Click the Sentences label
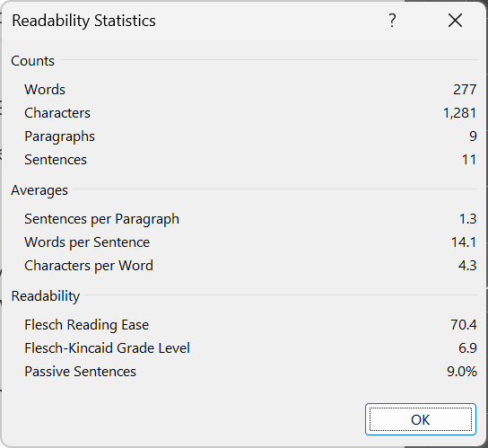 56,160
